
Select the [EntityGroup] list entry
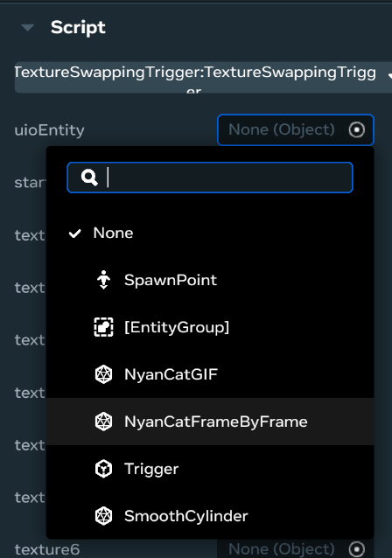tap(210, 327)
